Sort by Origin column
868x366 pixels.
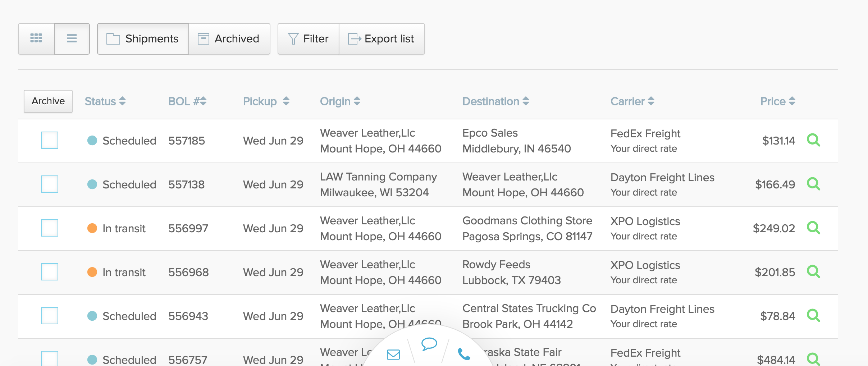pyautogui.click(x=340, y=101)
